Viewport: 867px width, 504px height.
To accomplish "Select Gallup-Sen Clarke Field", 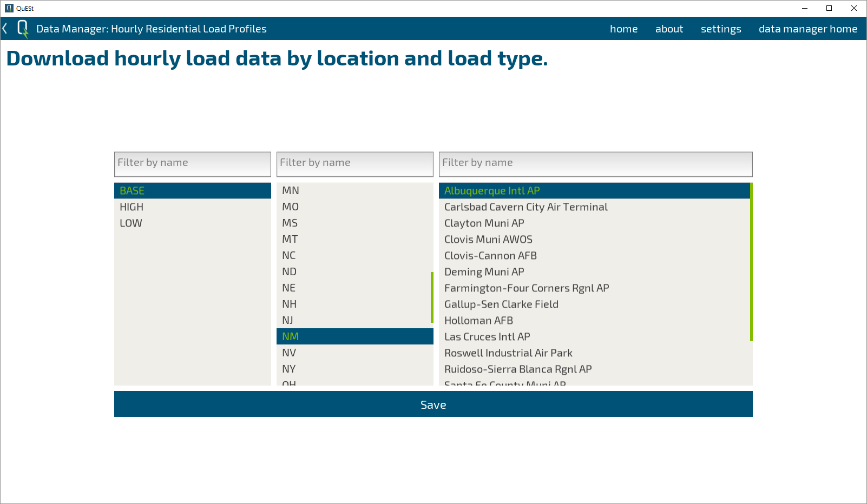I will pos(594,304).
